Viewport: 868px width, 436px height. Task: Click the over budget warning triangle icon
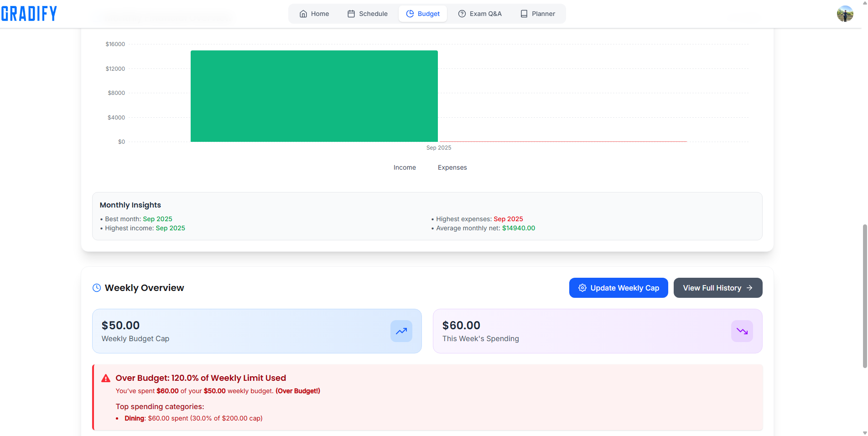pos(106,378)
